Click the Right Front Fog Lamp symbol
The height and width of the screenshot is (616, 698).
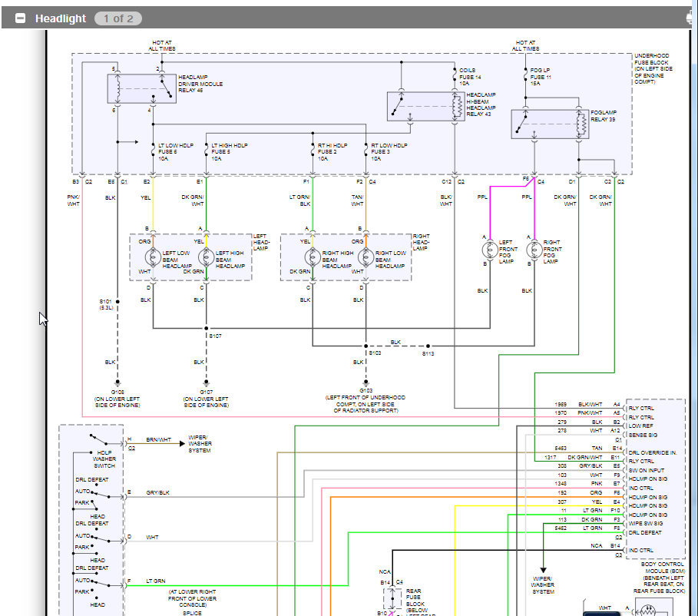pyautogui.click(x=534, y=250)
